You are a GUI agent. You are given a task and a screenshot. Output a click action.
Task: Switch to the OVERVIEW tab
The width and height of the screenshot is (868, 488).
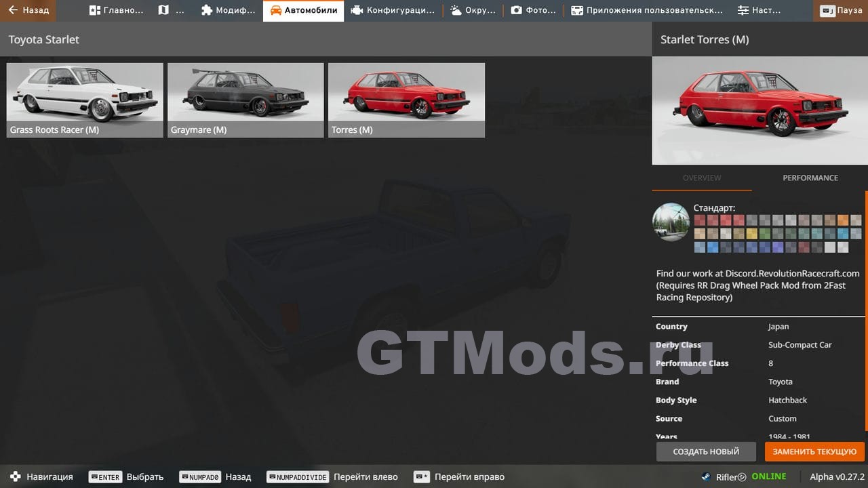click(702, 178)
